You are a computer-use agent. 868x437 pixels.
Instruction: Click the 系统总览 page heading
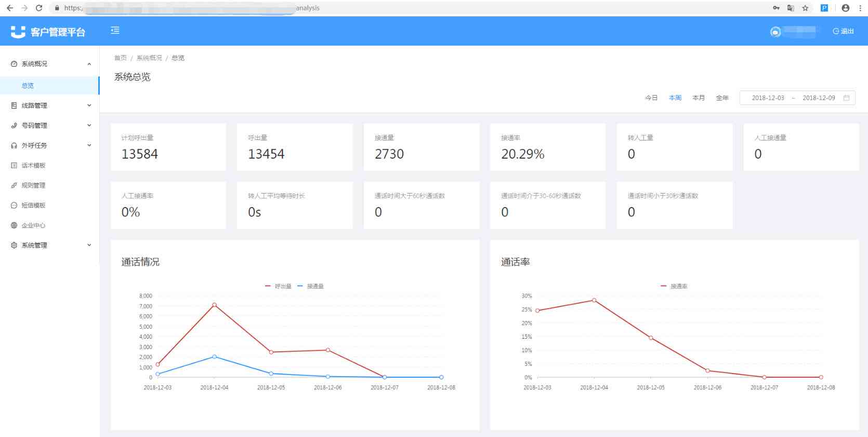coord(133,77)
